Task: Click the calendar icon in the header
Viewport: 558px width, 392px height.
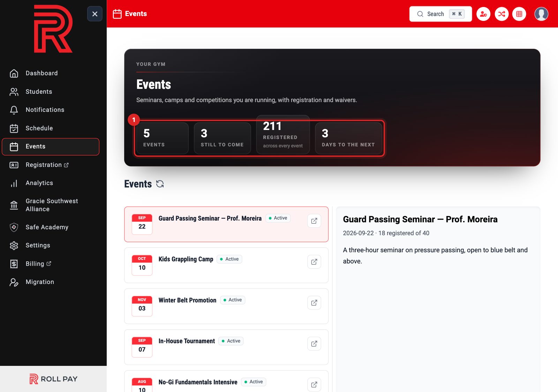Action: point(117,14)
